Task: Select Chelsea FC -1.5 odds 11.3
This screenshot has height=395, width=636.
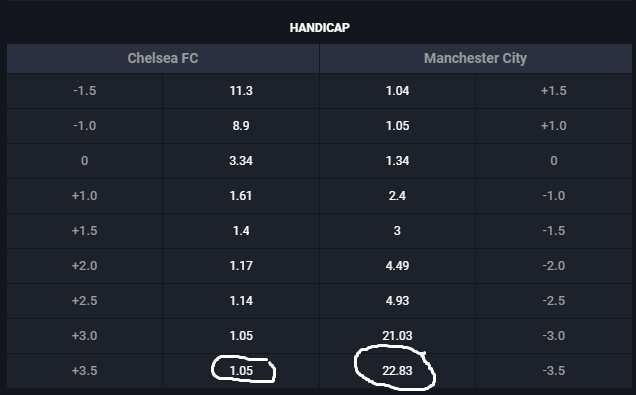Action: (x=241, y=90)
